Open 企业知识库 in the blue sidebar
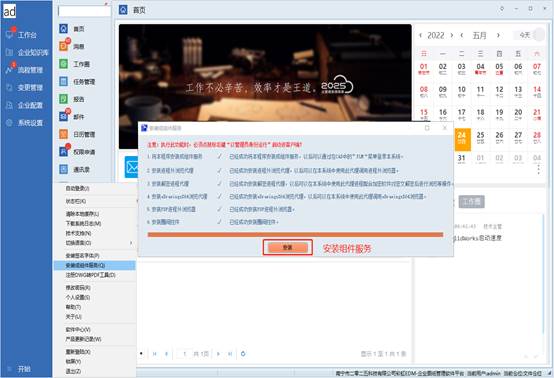 pos(27,53)
